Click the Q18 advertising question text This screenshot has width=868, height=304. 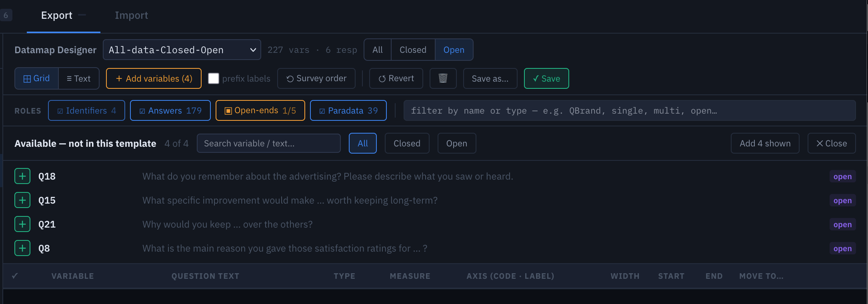(x=328, y=176)
